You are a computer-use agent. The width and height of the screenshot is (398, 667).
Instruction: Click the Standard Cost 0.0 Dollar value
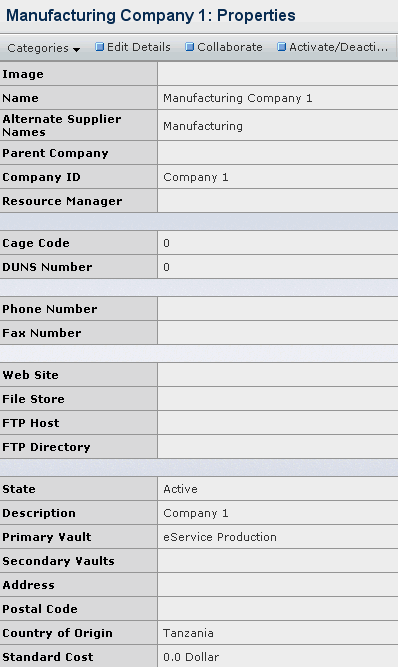(191, 657)
